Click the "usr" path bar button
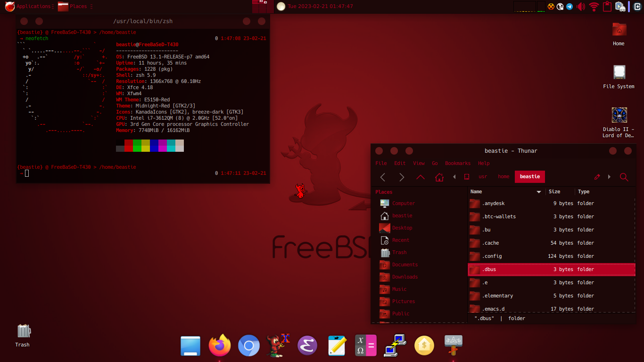 tap(483, 177)
